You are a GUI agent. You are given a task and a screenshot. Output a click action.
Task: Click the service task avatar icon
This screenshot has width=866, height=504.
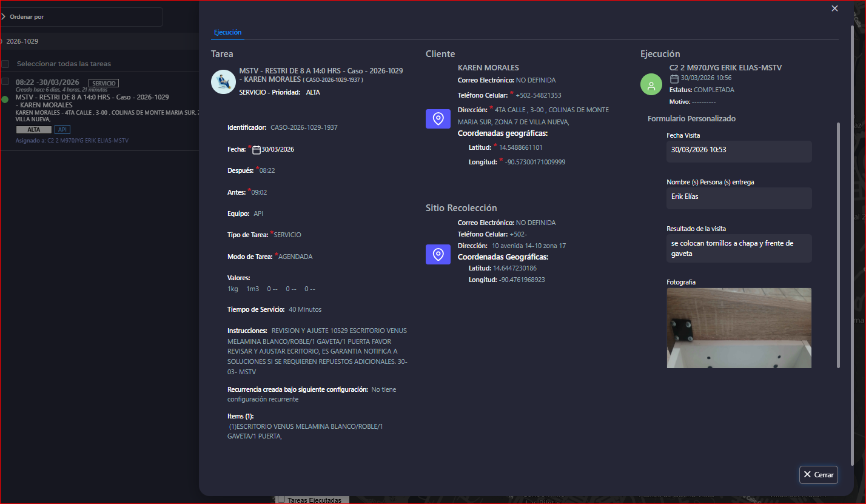coord(223,82)
